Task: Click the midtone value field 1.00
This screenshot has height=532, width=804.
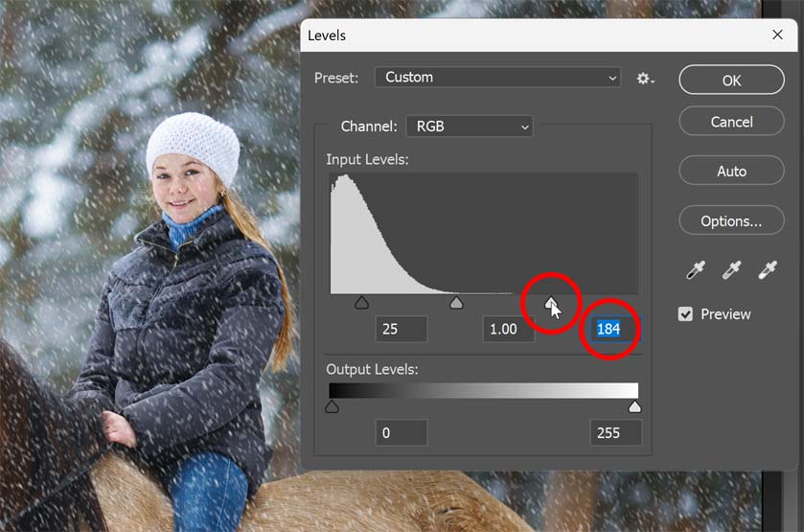Action: pos(508,329)
